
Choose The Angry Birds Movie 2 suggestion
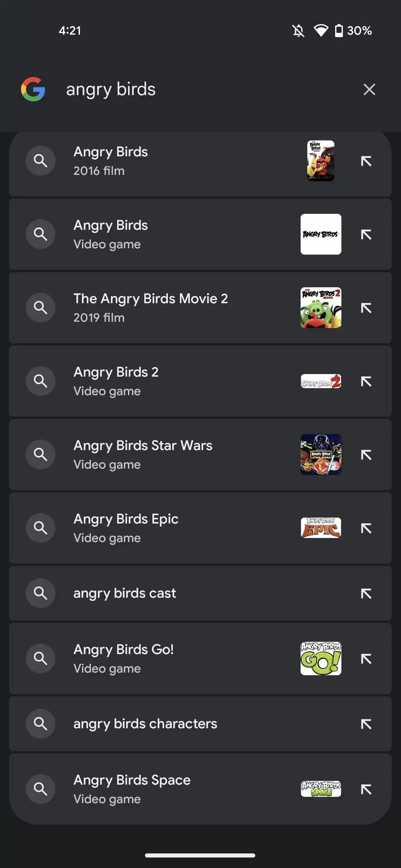(160, 308)
